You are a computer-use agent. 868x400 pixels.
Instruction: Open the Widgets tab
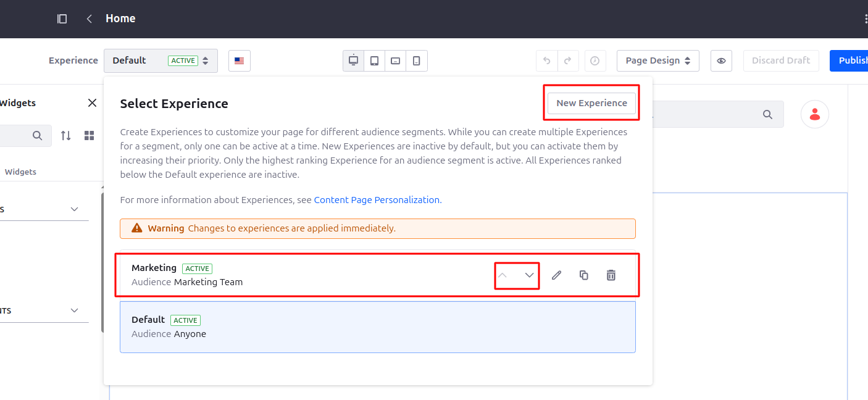coord(20,172)
